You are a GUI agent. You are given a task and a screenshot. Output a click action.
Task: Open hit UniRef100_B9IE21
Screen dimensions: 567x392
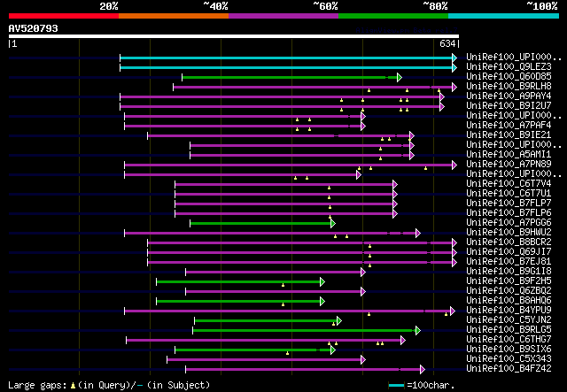[509, 135]
